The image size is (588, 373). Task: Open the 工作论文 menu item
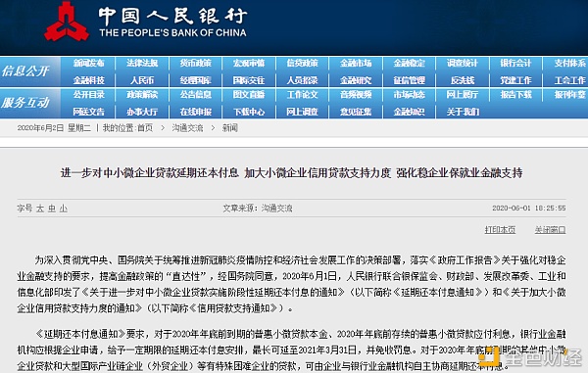pos(302,94)
